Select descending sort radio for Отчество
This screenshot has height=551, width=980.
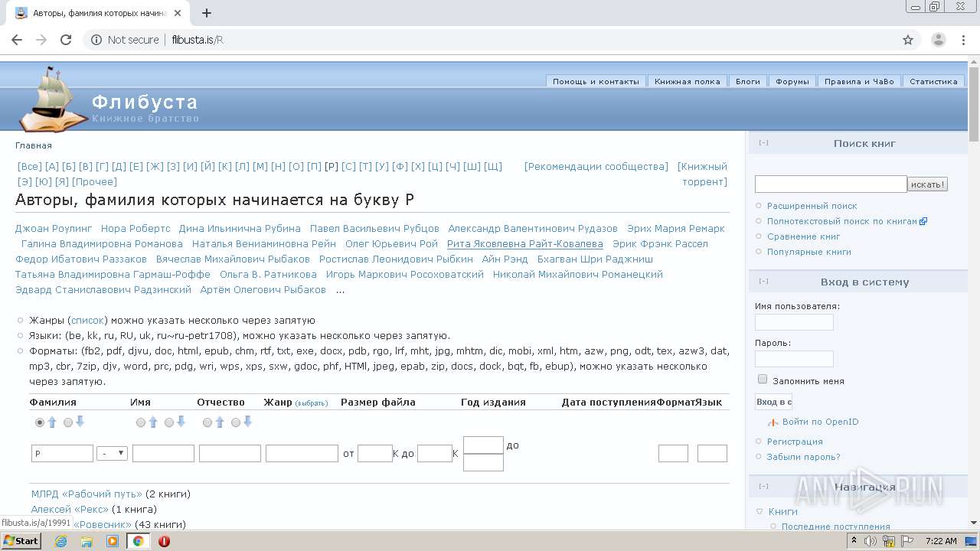pos(236,422)
